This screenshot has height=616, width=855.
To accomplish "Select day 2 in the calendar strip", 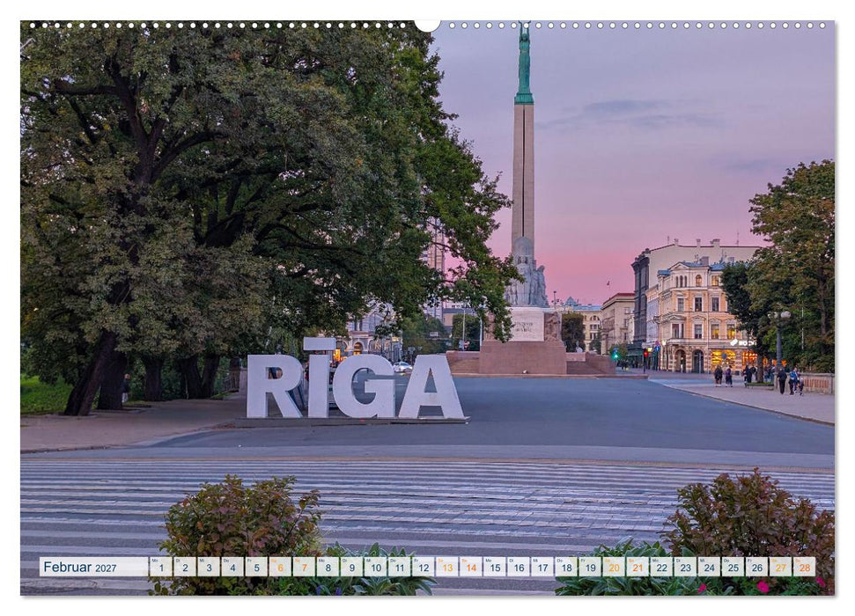I will (185, 567).
